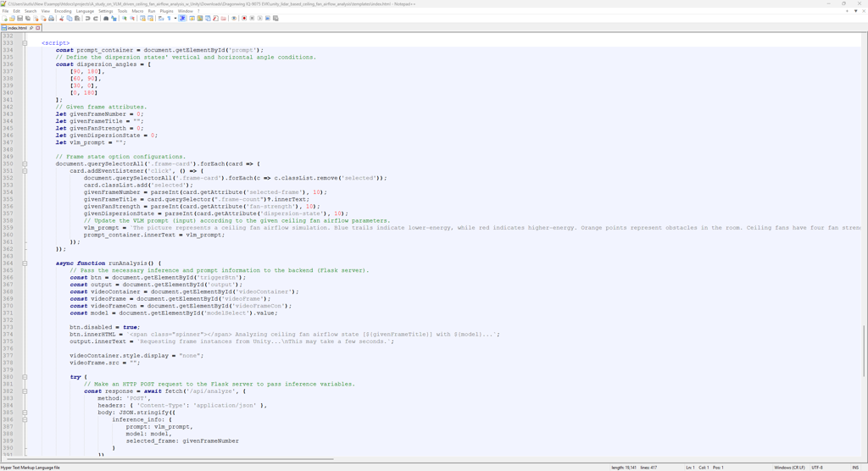
Task: Open the Replace dialog toolbar icon
Action: pyautogui.click(x=114, y=19)
